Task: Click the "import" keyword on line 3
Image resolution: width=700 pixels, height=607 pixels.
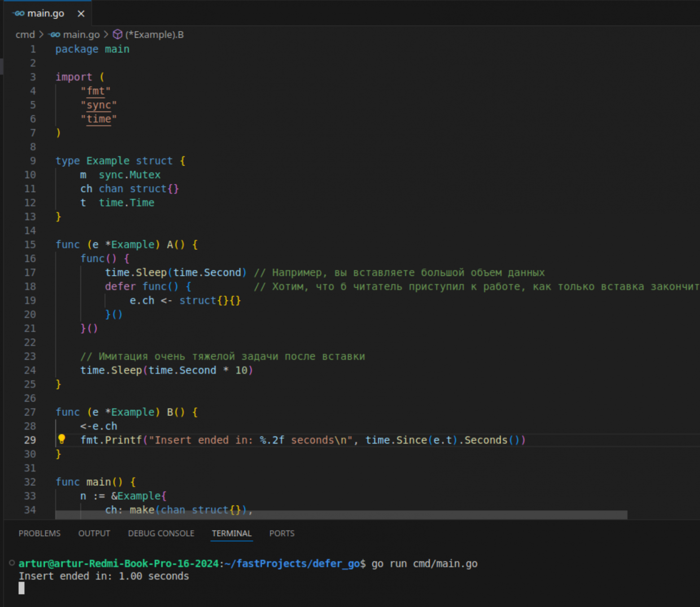Action: pos(74,77)
